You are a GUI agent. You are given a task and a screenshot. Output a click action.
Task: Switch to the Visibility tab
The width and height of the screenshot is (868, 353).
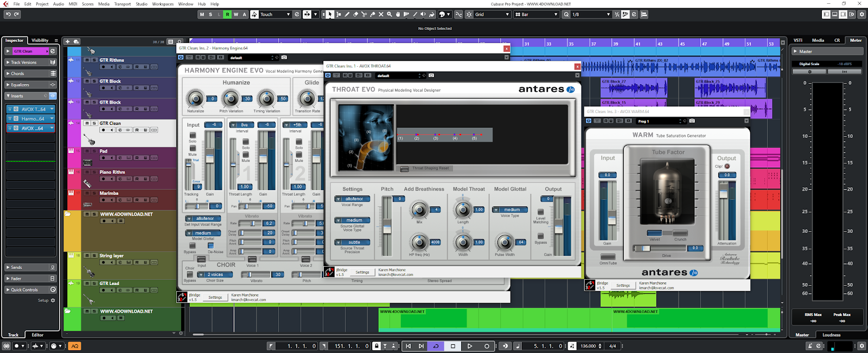click(40, 40)
